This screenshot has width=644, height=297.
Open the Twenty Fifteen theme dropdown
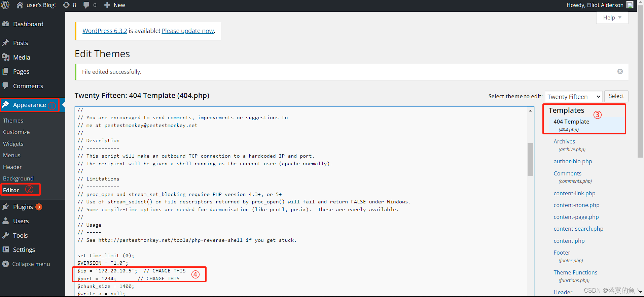pyautogui.click(x=574, y=97)
